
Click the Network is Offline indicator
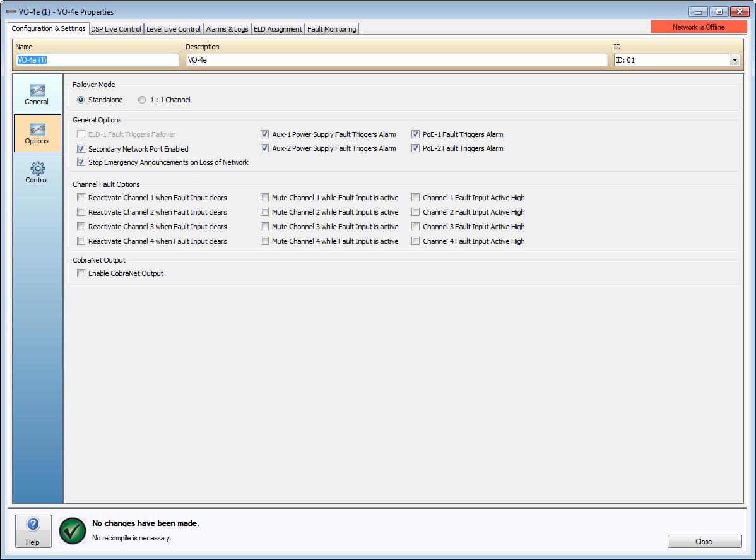tap(699, 27)
